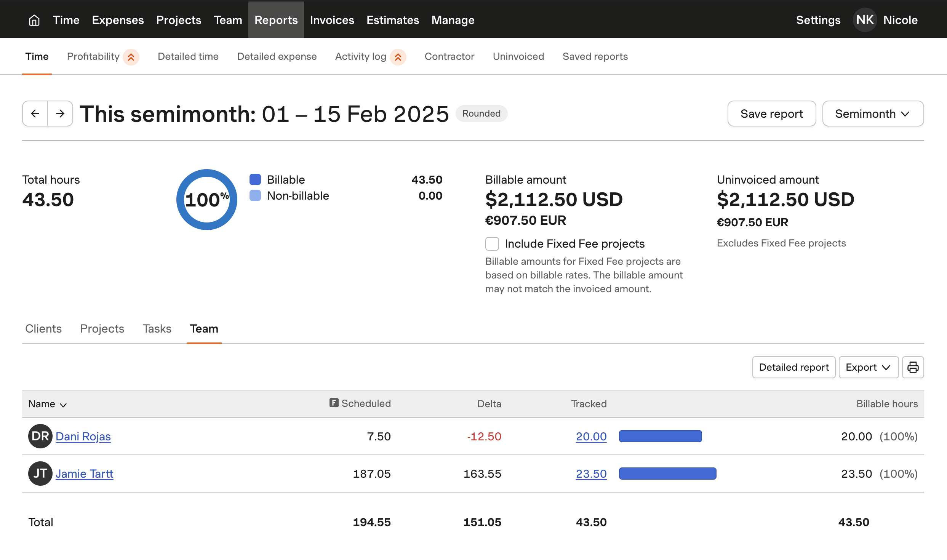The width and height of the screenshot is (947, 560).
Task: Enable Include Fixed Fee projects checkbox
Action: pos(492,244)
